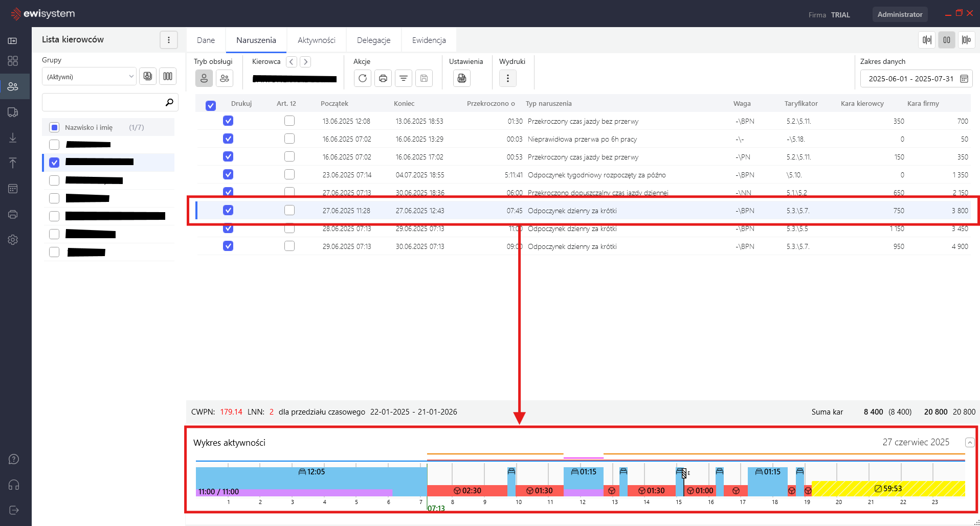Viewport: 980px width, 526px height.
Task: Click the 59:53 yellow block on activity chart
Action: tap(888, 489)
